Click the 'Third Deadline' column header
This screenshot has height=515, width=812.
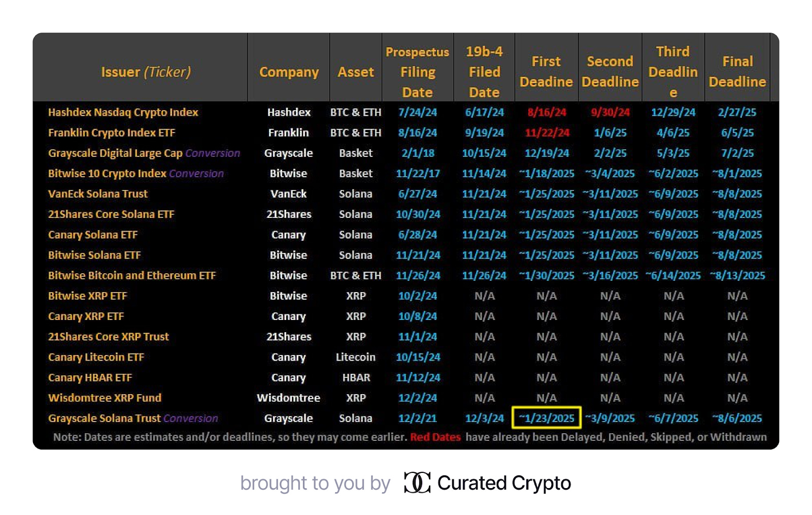673,72
